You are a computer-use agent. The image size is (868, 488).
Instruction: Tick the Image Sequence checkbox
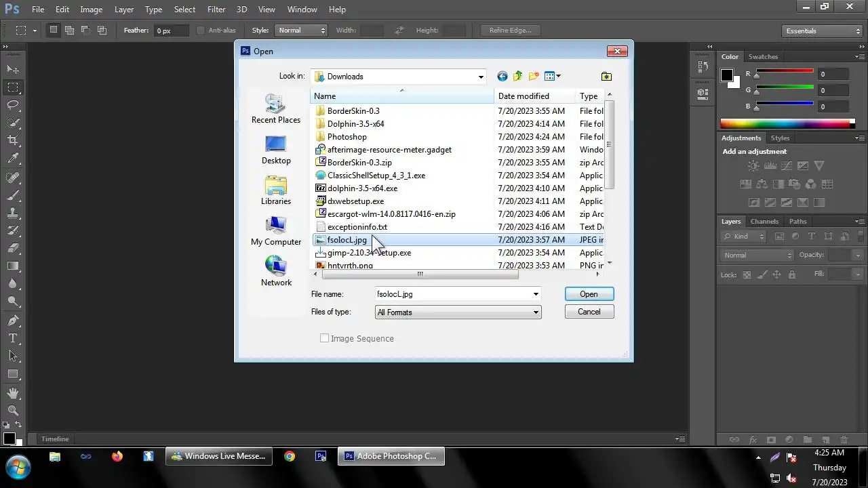324,338
